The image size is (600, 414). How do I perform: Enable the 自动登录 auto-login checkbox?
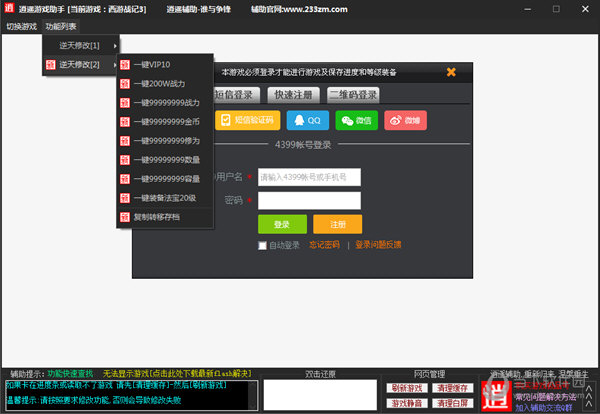tap(263, 245)
